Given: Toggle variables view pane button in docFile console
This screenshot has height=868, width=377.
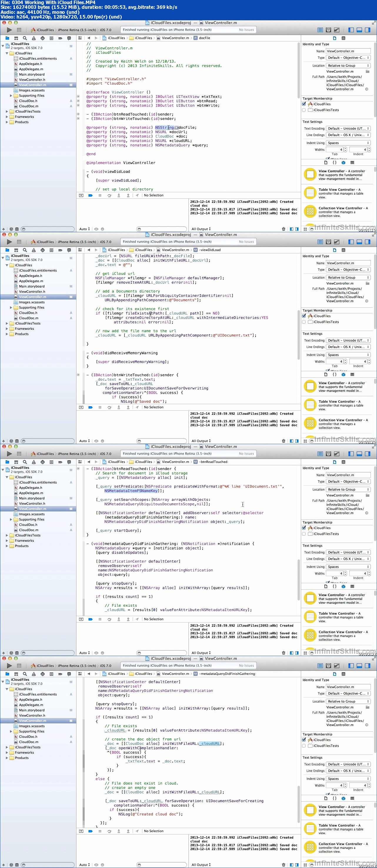Looking at the screenshot, I should click(x=291, y=229).
